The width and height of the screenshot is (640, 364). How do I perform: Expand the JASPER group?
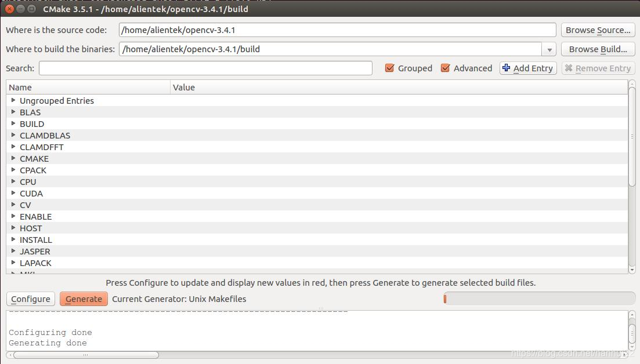tap(13, 251)
